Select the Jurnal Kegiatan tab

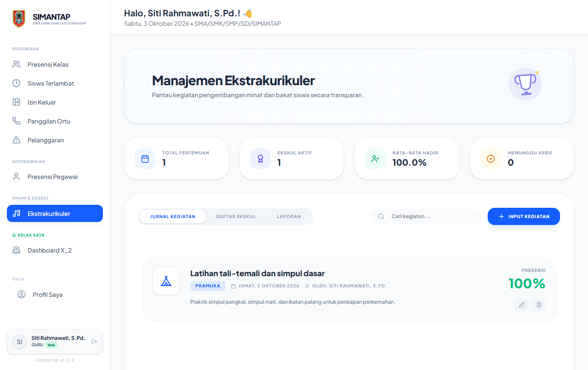[173, 216]
